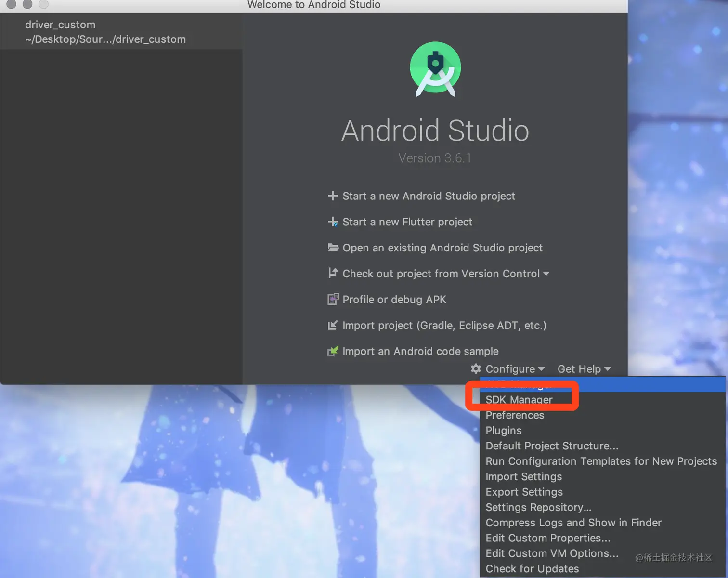Click the Version 3.6.1 label
The image size is (728, 578).
[x=435, y=158]
